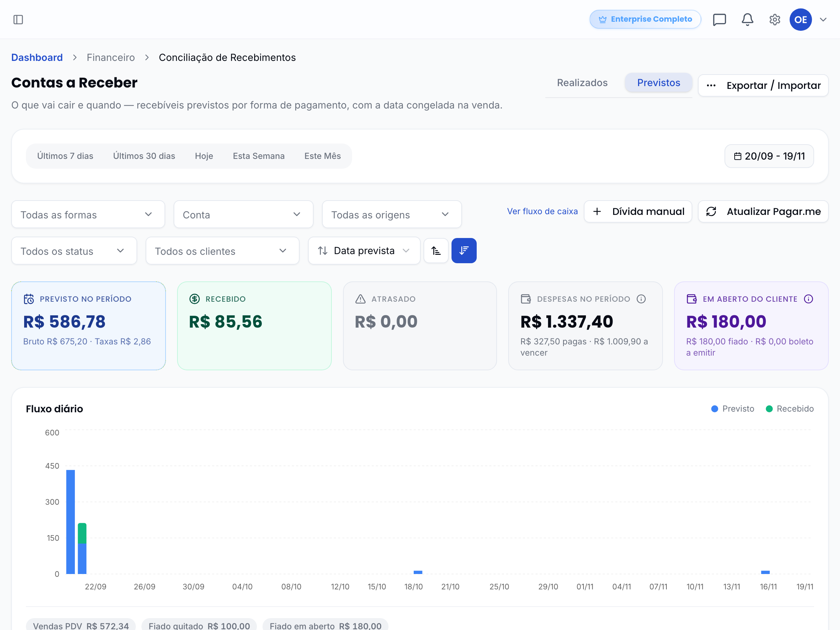840x630 pixels.
Task: Open Ver fluxo de caixa link
Action: coord(542,211)
